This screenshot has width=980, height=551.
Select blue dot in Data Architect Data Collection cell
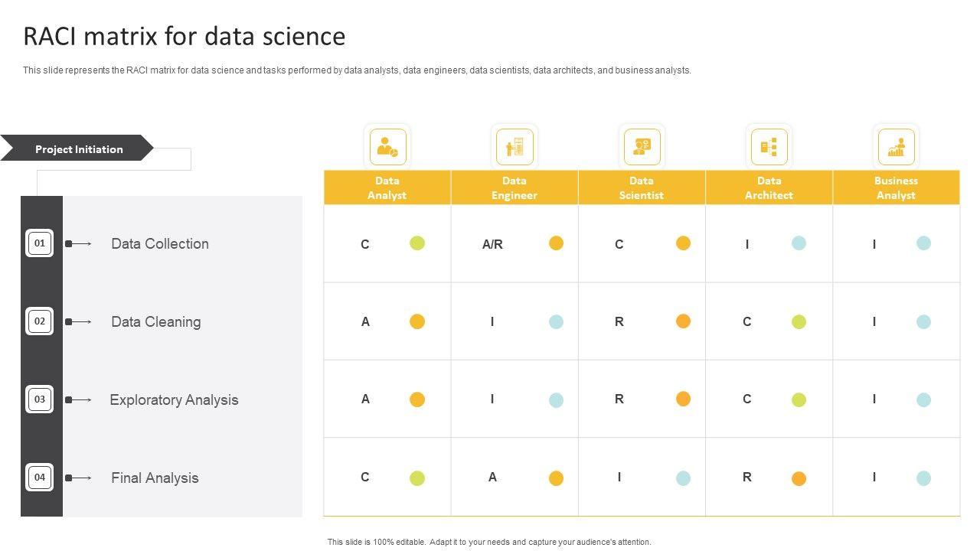coord(799,243)
